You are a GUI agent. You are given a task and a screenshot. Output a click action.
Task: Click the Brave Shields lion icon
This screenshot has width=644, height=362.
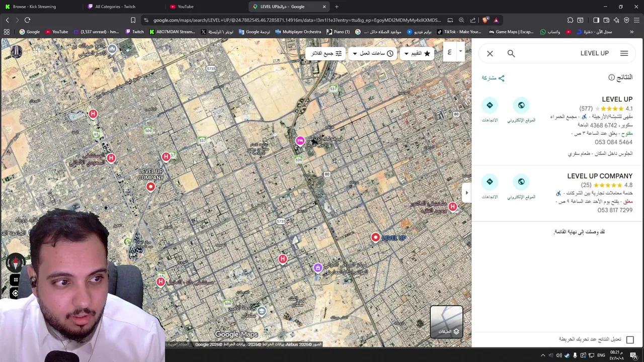coord(485,20)
